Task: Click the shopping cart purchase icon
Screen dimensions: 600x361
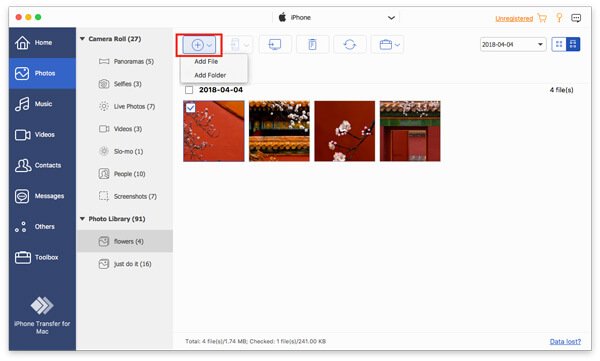Action: [542, 18]
